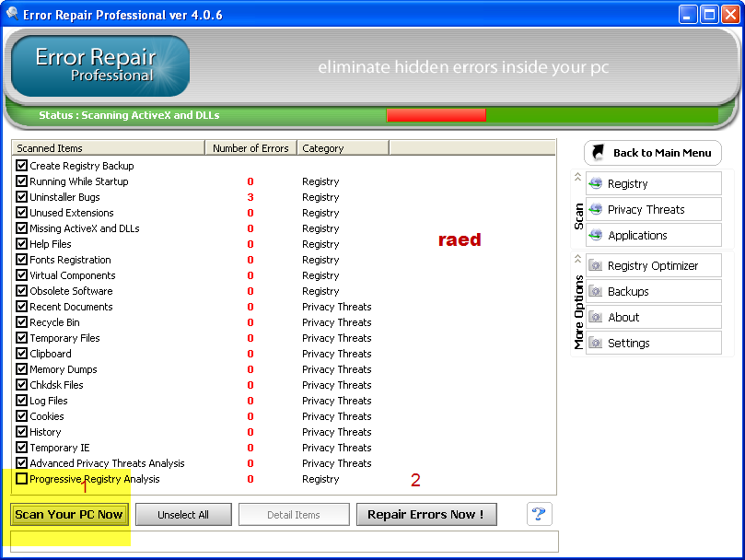Click the Privacy Threats globe icon

pyautogui.click(x=595, y=209)
